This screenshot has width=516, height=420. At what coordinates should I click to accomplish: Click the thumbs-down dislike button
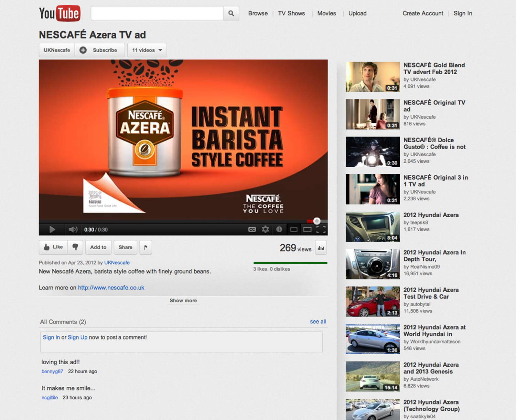(x=75, y=247)
